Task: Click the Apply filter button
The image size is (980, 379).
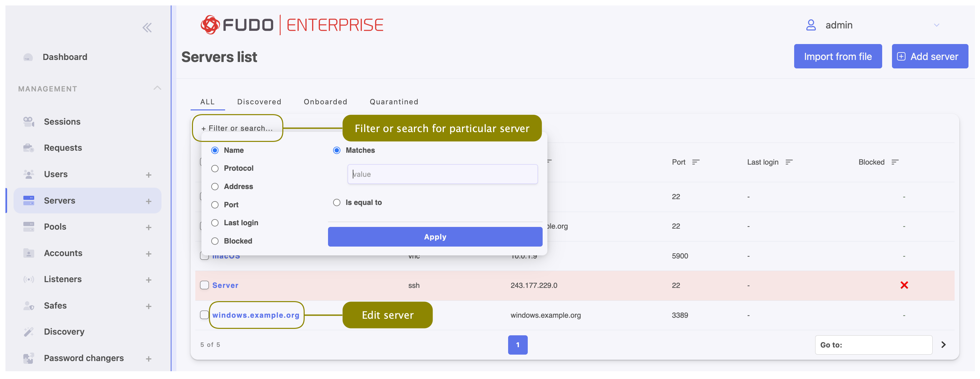Action: (435, 237)
